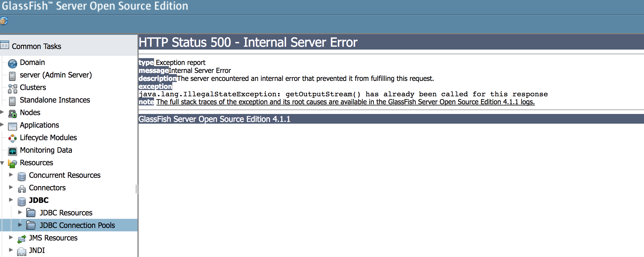Image resolution: width=644 pixels, height=257 pixels.
Task: Click the Resources folder icon
Action: [13, 164]
